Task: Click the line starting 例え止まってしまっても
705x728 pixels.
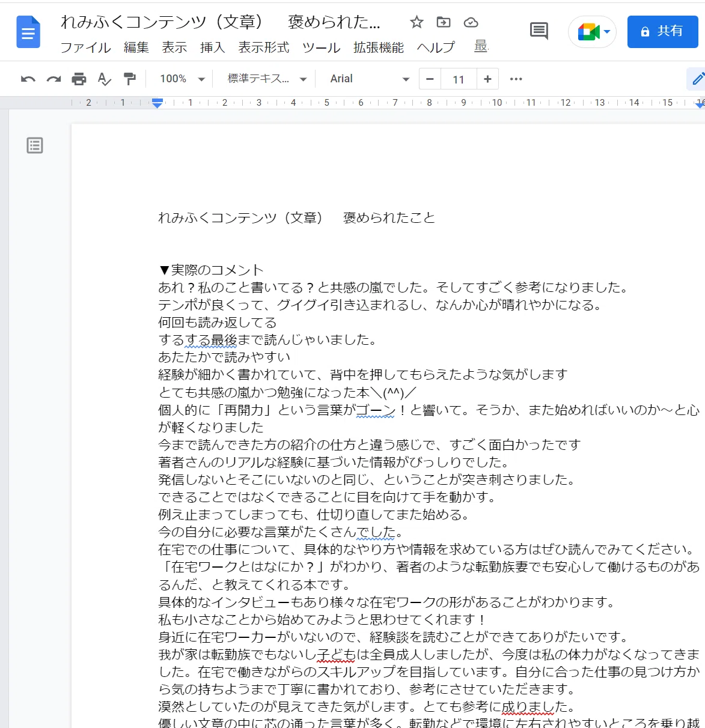Action: [x=314, y=514]
